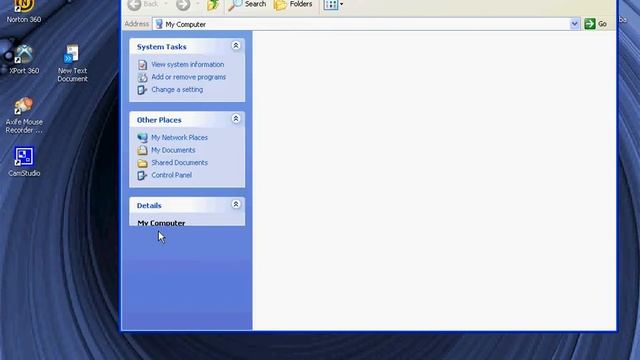Click the Change a setting icon
This screenshot has width=640, height=360.
point(142,90)
